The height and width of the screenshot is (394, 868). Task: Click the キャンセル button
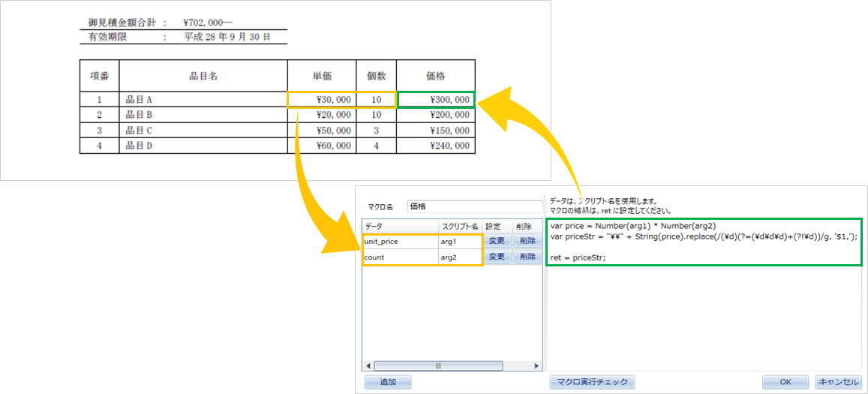click(838, 382)
